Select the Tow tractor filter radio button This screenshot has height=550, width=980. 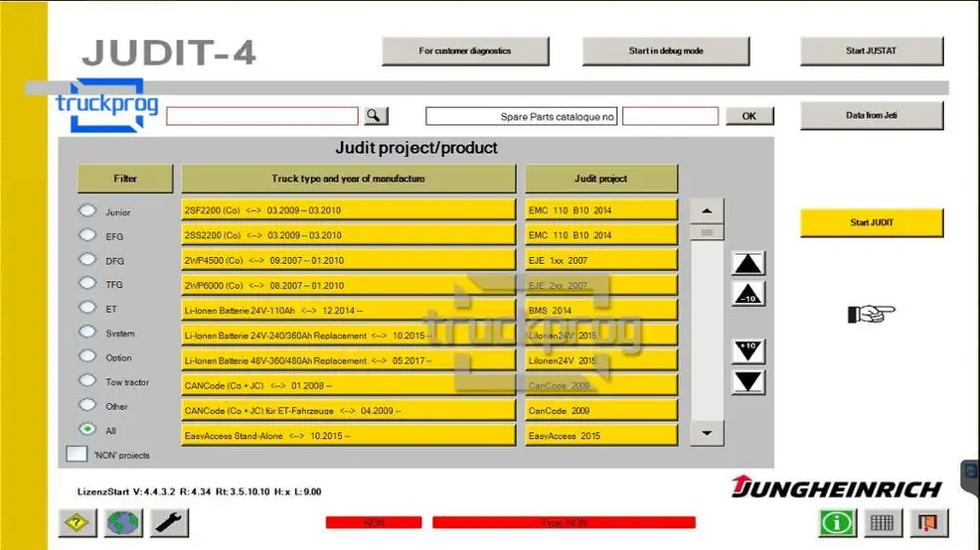(x=87, y=380)
